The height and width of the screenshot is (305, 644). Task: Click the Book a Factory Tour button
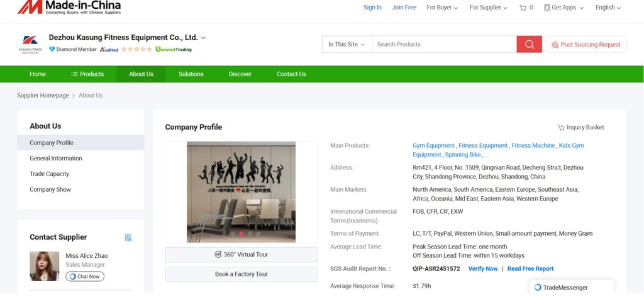click(x=241, y=274)
